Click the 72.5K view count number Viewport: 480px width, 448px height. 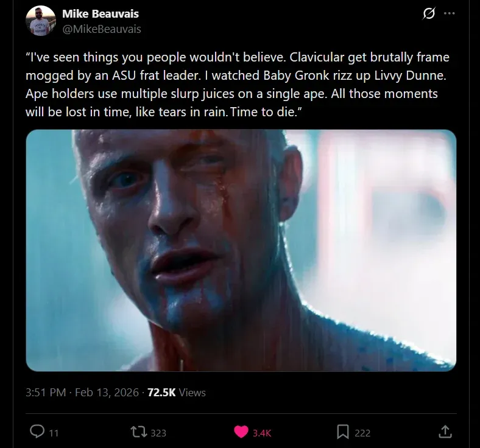point(161,393)
